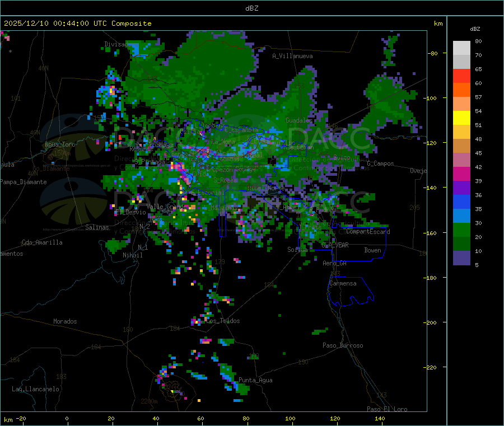Viewport: 504px width, 426px height.
Task: Click the 80 dBZ white legend swatch
Action: 461,48
